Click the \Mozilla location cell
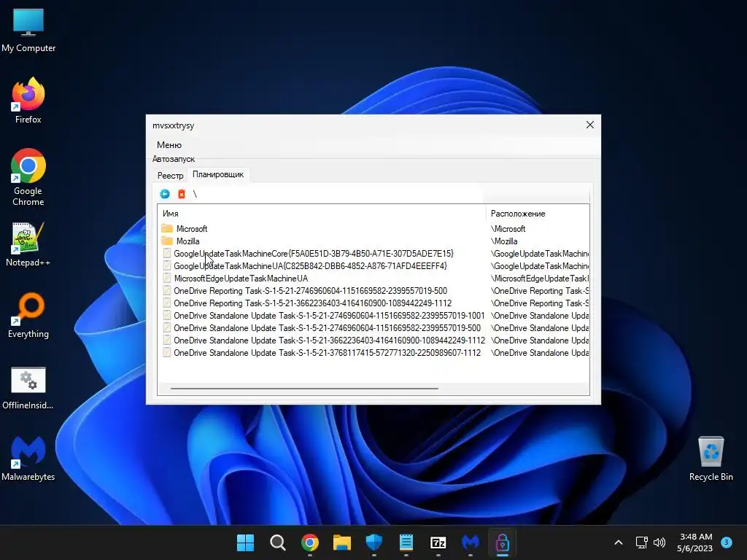 point(504,241)
